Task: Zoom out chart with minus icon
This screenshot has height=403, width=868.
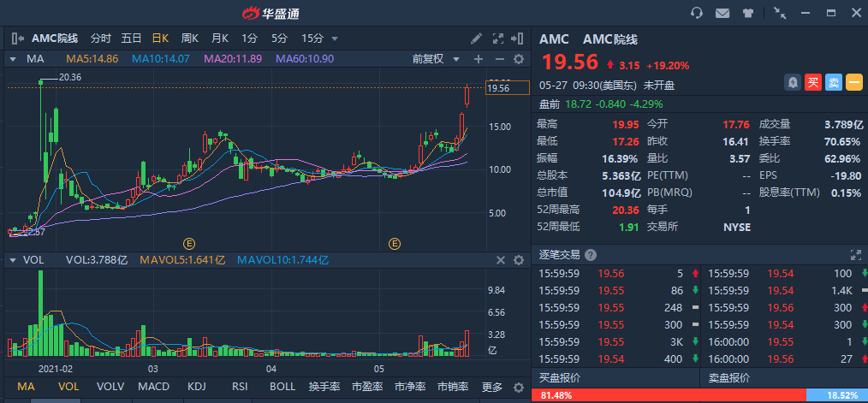Action: (x=499, y=59)
